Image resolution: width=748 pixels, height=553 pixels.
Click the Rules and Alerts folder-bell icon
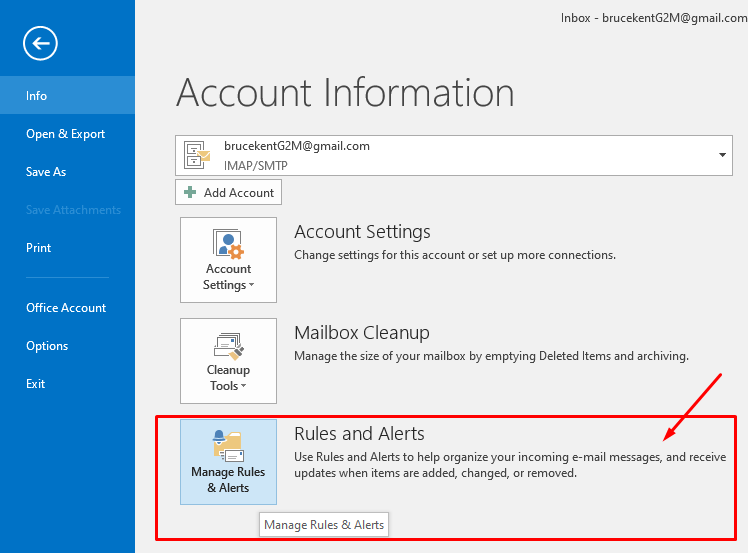229,446
